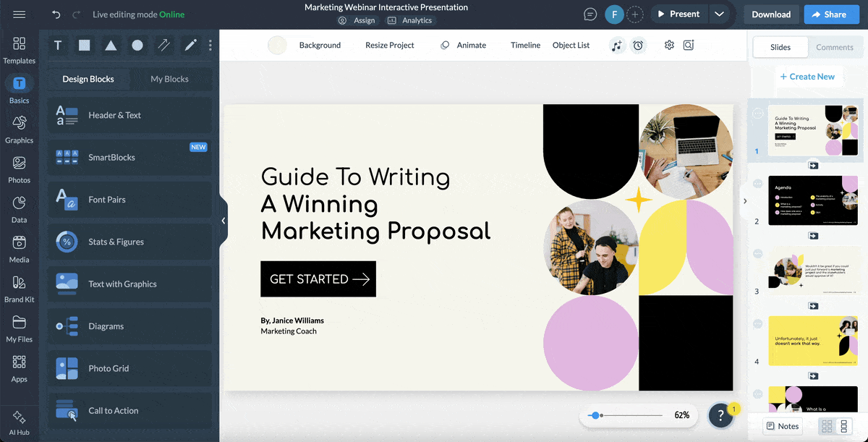Image resolution: width=868 pixels, height=442 pixels.
Task: Select the Basics sidebar section
Action: pyautogui.click(x=20, y=90)
